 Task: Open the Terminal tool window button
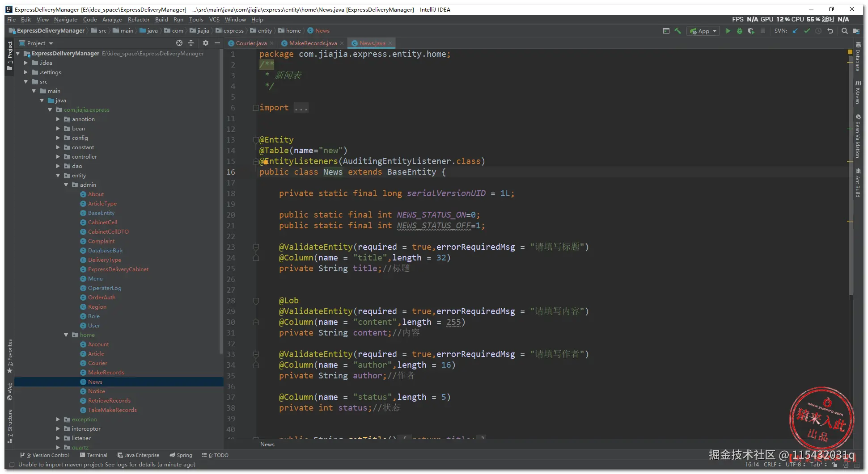[93, 455]
